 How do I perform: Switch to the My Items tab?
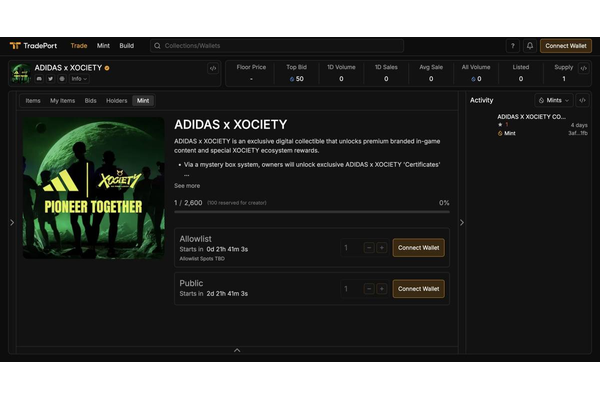pos(62,101)
